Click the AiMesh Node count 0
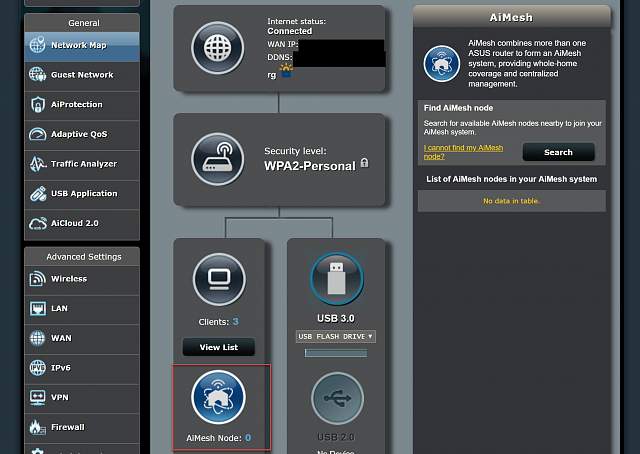This screenshot has height=454, width=640. [248, 438]
